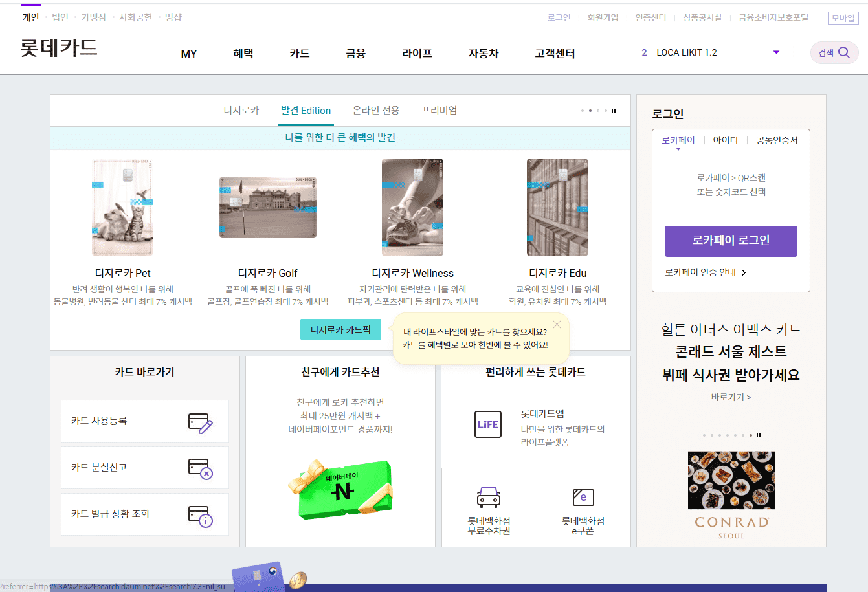
Task: Open the 상품공시실 link
Action: (702, 17)
